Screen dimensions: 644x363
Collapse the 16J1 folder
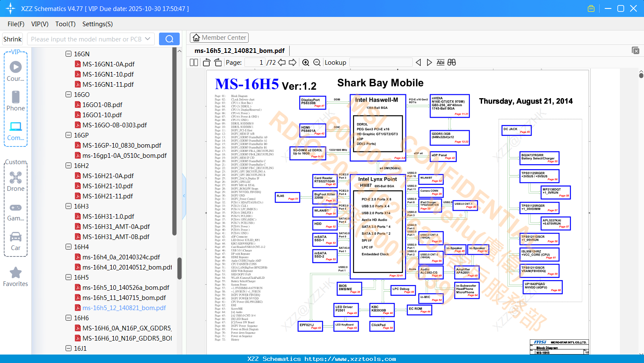[69, 348]
